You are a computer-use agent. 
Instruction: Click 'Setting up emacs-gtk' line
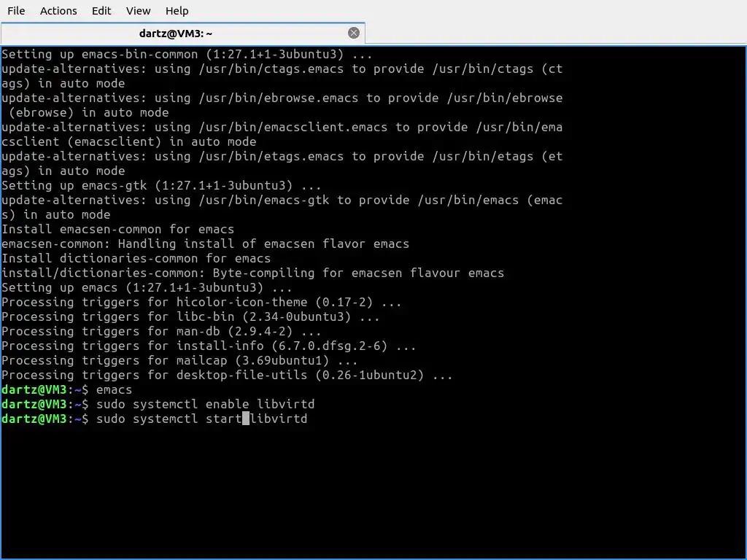pos(161,185)
